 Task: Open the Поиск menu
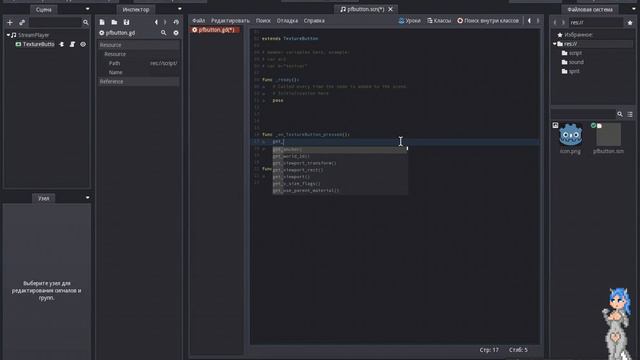pos(263,20)
